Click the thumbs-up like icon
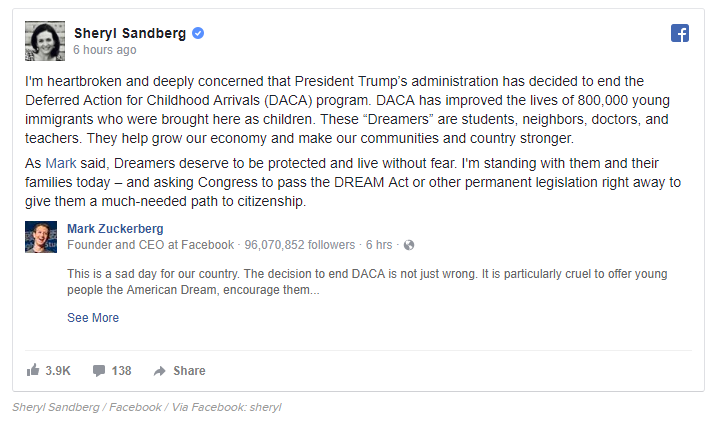 (33, 370)
